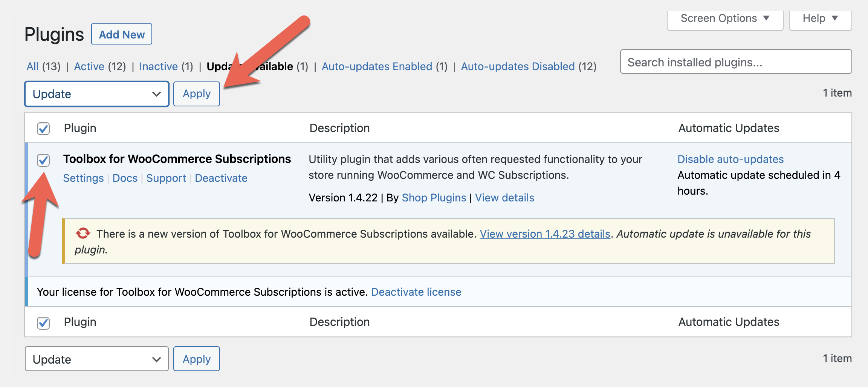Open the top bulk actions Update dropdown
Screen dimensions: 868x387
(x=96, y=94)
